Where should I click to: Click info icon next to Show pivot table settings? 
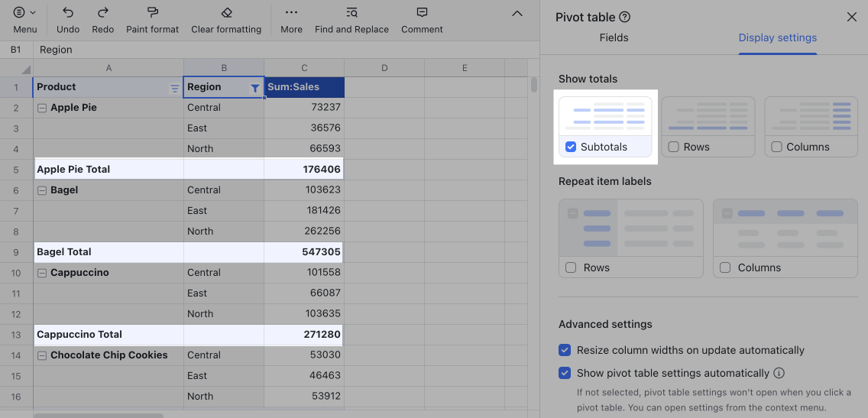779,374
